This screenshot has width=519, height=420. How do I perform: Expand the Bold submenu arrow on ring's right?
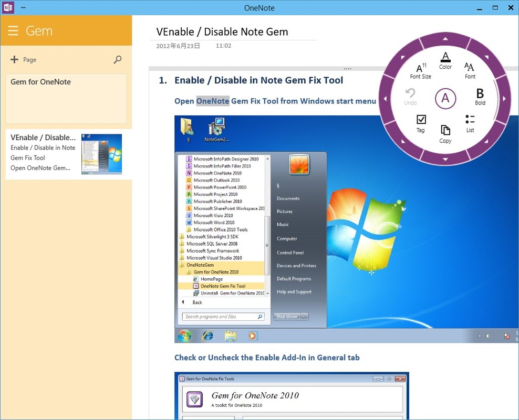(504, 98)
